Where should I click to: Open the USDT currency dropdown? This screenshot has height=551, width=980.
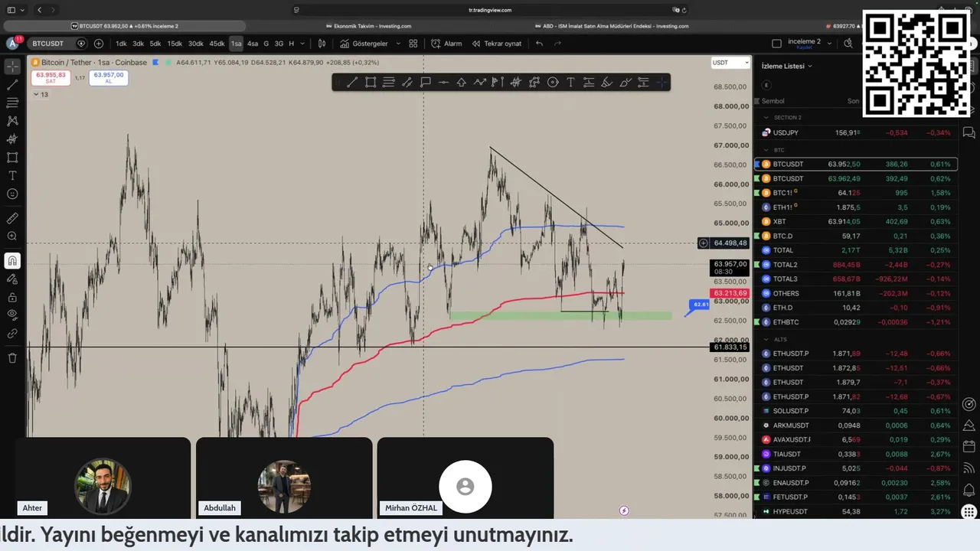[730, 63]
